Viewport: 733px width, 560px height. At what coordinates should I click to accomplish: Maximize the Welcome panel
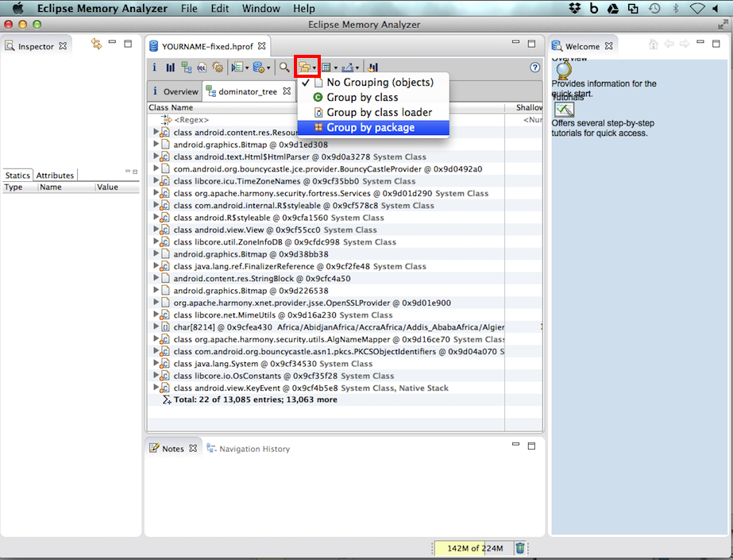coord(716,44)
